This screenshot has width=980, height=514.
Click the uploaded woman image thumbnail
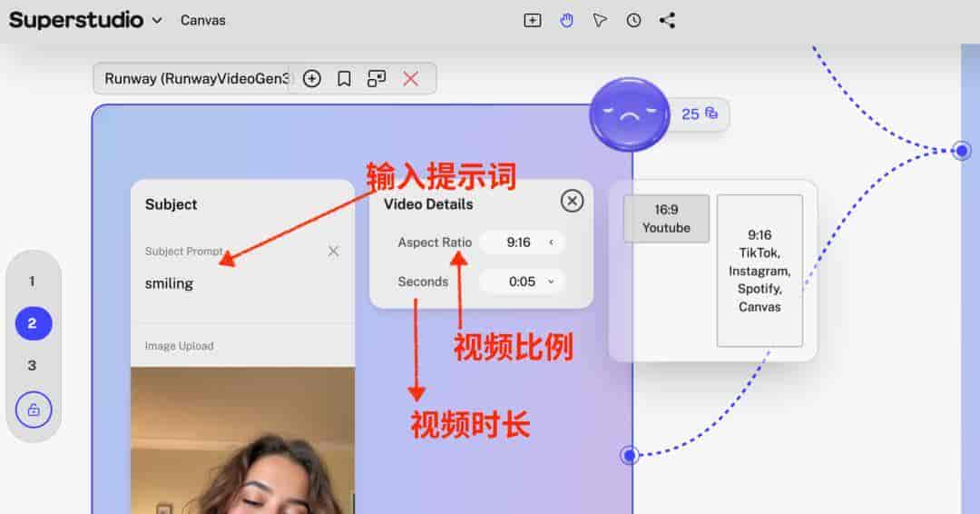(x=242, y=440)
